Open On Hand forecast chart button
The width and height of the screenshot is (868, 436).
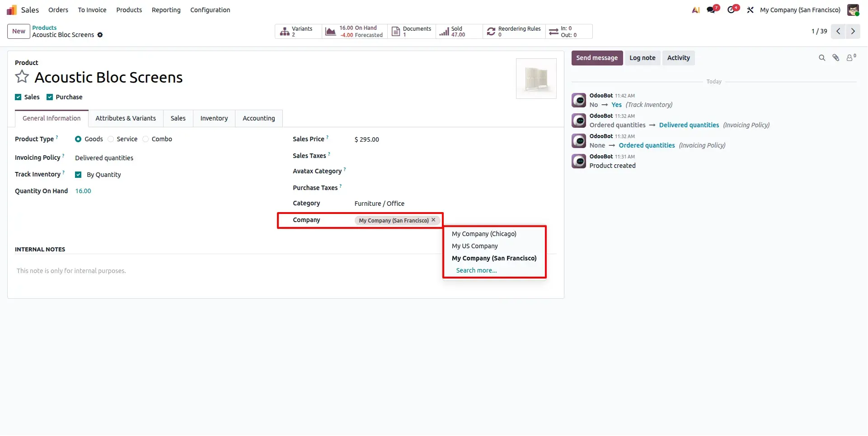tap(355, 32)
